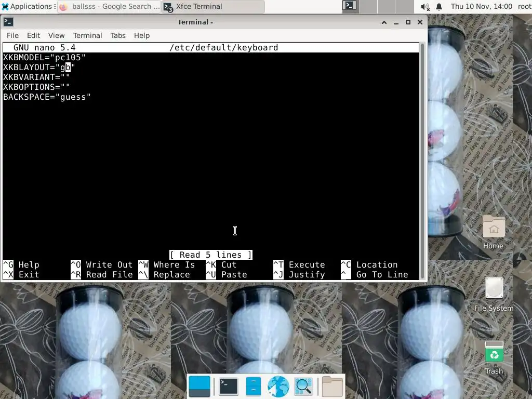The height and width of the screenshot is (399, 532).
Task: Click the ^X Exit shortcut
Action: (x=21, y=274)
